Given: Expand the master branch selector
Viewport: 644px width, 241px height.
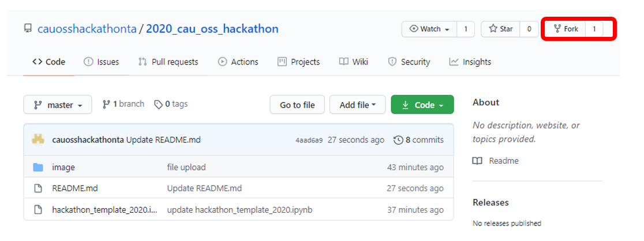Looking at the screenshot, I should pyautogui.click(x=58, y=105).
